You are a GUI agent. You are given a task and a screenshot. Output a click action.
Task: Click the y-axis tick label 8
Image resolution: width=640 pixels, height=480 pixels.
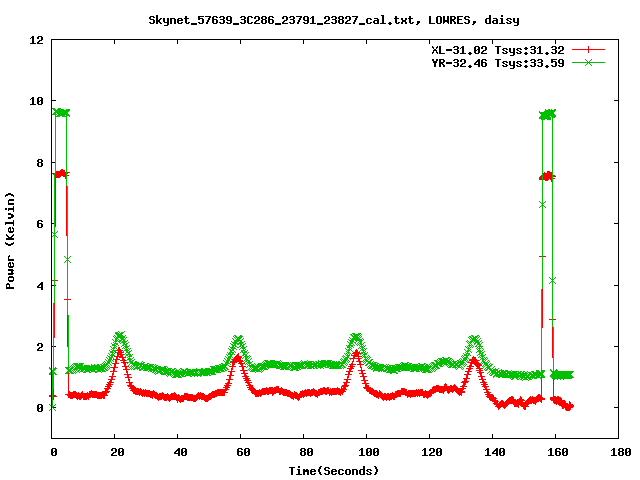40,163
